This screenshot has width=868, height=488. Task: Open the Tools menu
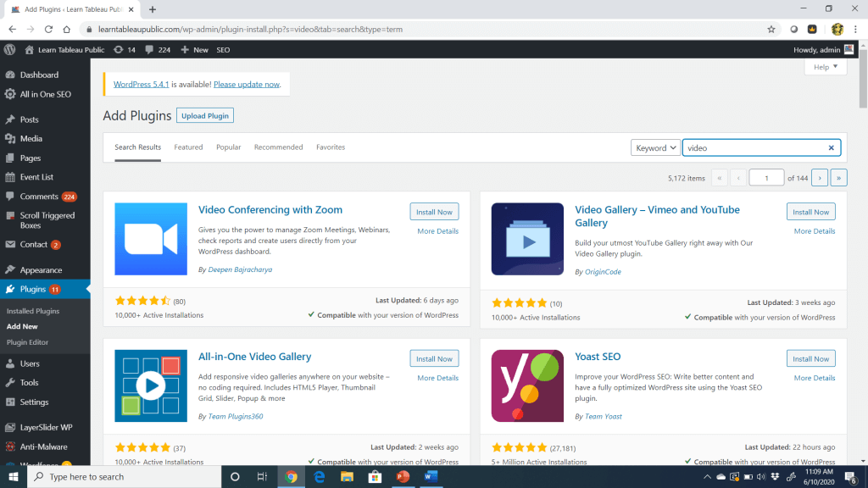point(29,383)
